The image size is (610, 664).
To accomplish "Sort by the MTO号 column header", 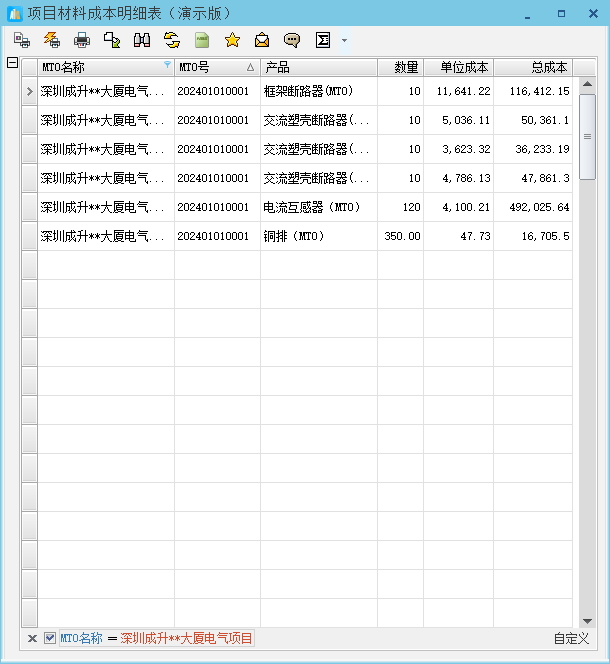I will click(x=218, y=67).
